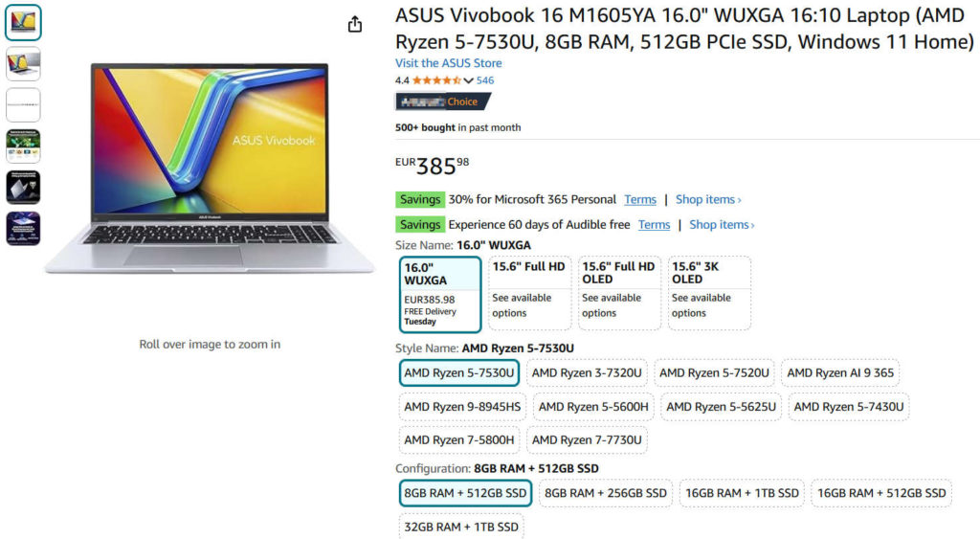980x539 pixels.
Task: Click the main laptop product image
Action: [210, 168]
